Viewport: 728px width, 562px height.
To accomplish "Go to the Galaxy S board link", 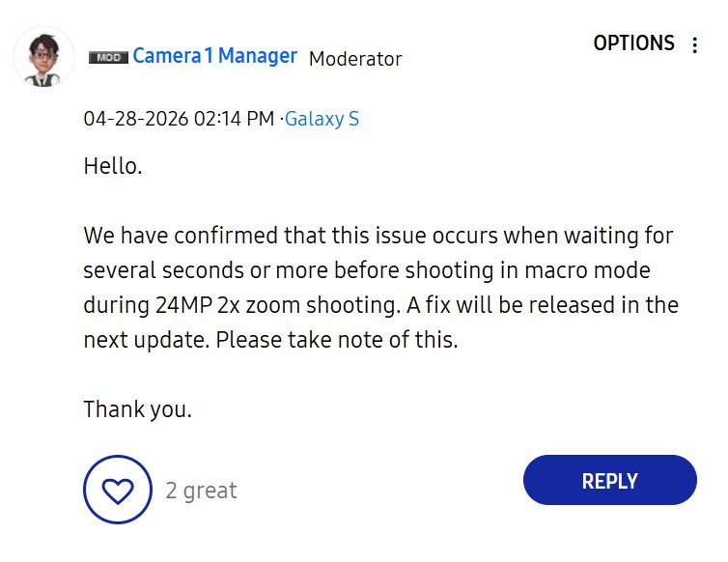I will pos(322,119).
